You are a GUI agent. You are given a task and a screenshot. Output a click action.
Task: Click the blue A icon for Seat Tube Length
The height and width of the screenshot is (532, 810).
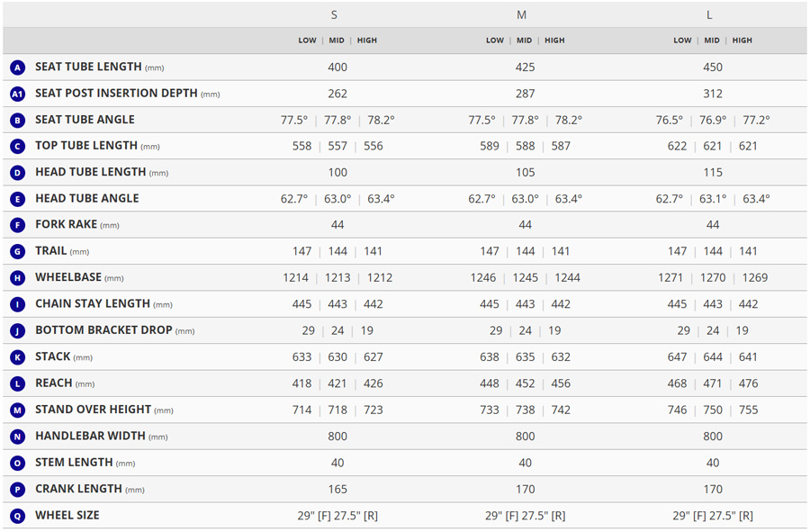(x=18, y=68)
